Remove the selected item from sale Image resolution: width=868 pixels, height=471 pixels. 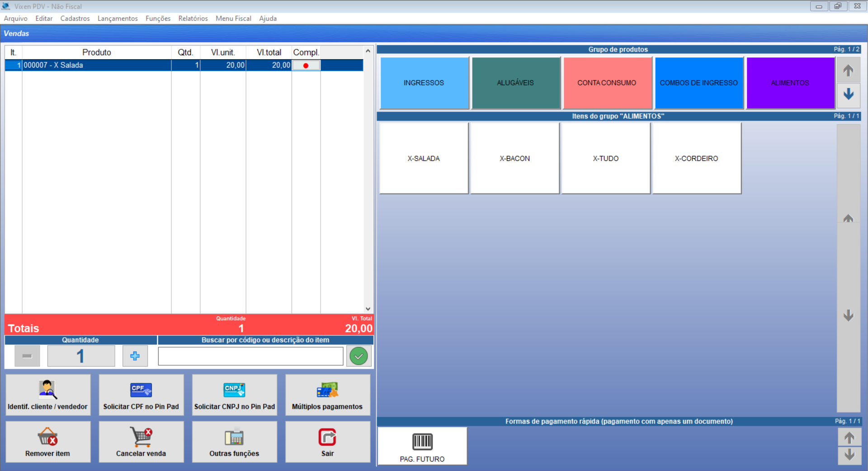pyautogui.click(x=48, y=442)
